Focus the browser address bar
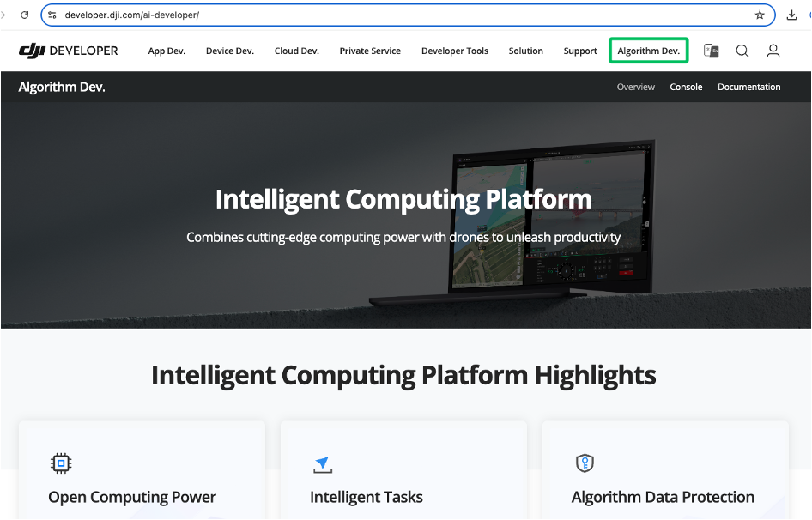 [x=408, y=15]
